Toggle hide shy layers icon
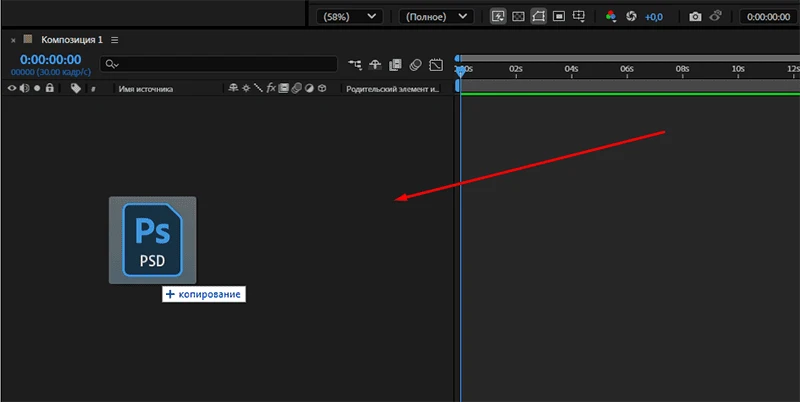 (375, 64)
